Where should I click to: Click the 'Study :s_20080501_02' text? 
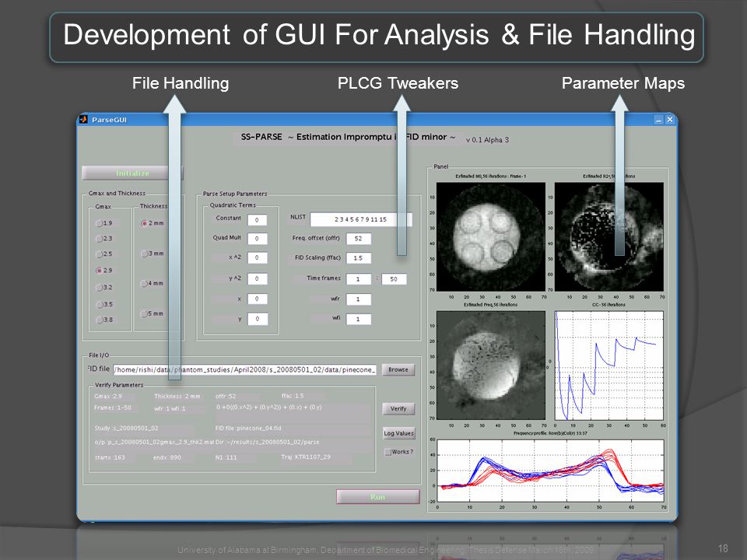coord(126,428)
